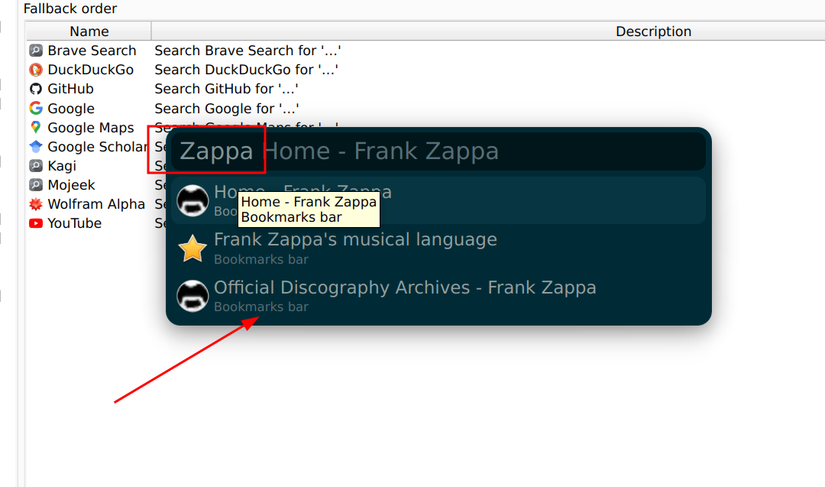Image resolution: width=825 pixels, height=487 pixels.
Task: Open 'Frank Zappa's musical language' result
Action: coord(438,248)
